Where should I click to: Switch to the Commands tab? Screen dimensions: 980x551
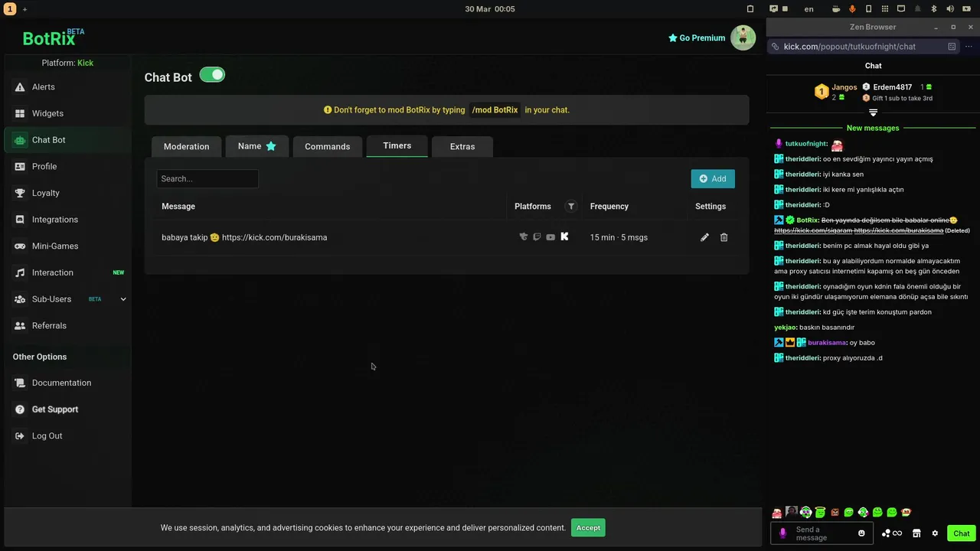327,147
